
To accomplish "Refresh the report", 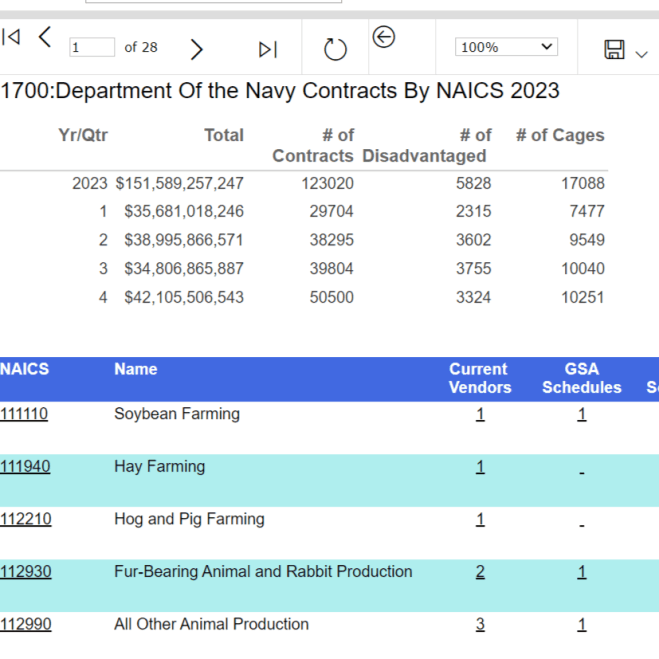I will click(x=335, y=49).
